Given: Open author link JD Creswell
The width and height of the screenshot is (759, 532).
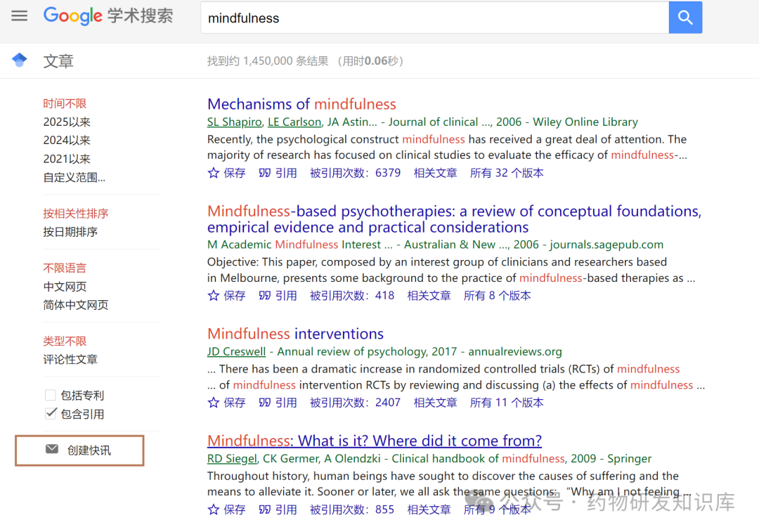Looking at the screenshot, I should pyautogui.click(x=236, y=351).
